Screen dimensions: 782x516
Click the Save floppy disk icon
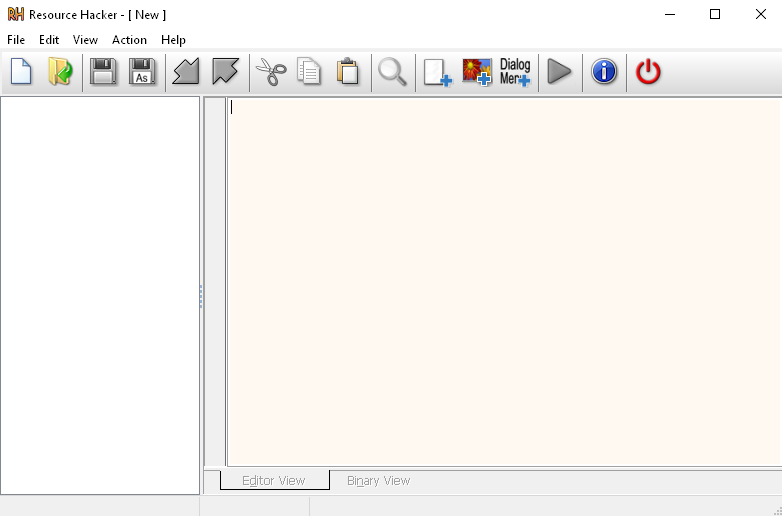[x=103, y=72]
